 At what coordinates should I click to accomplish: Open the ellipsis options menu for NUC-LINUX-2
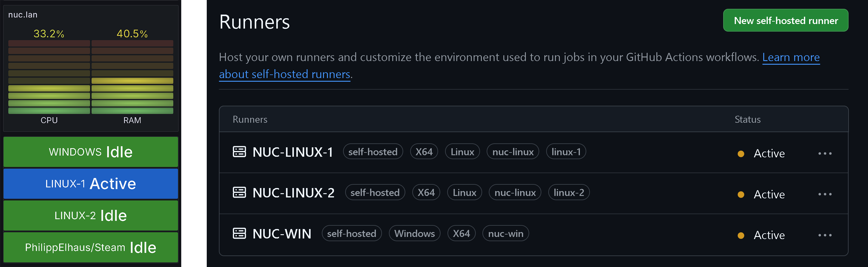[825, 194]
